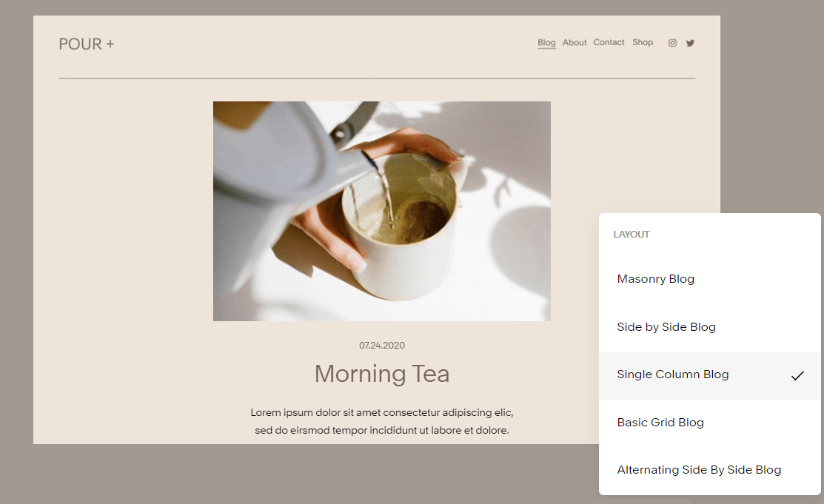Click the checkmark next to Single Column Blog

coord(798,374)
